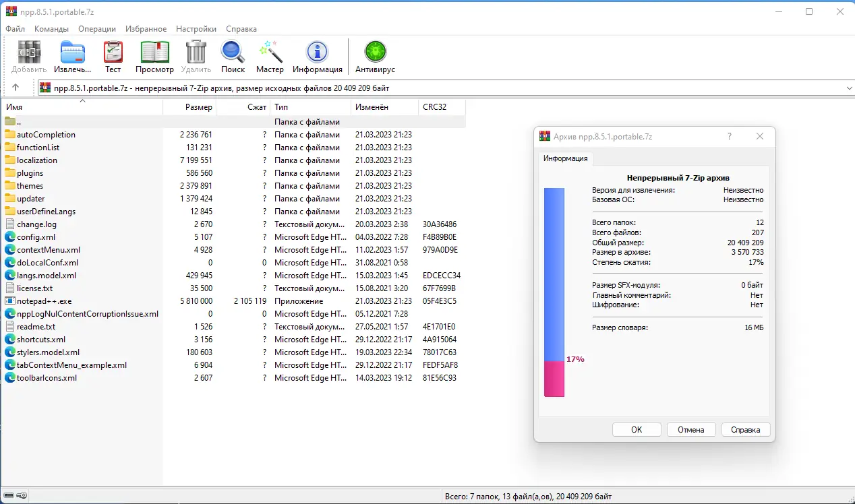Screen dimensions: 855x504
Task: Select the contextMenu.xml file
Action: (49, 249)
